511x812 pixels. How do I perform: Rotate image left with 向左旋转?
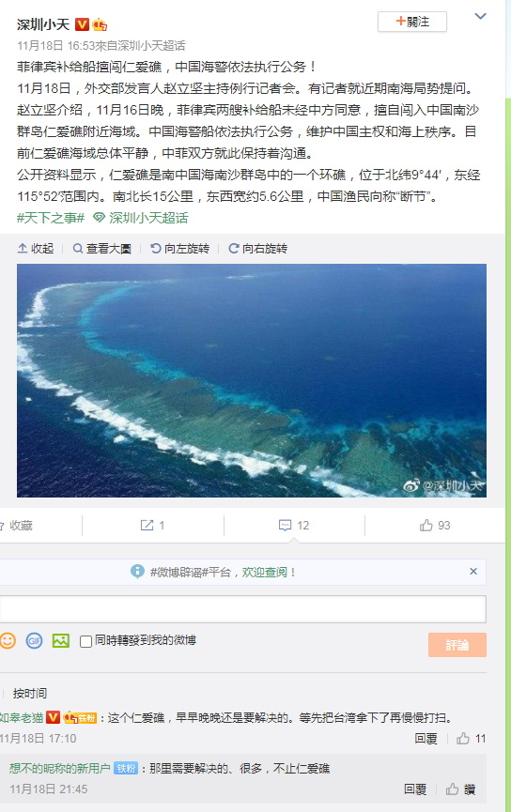pos(179,249)
